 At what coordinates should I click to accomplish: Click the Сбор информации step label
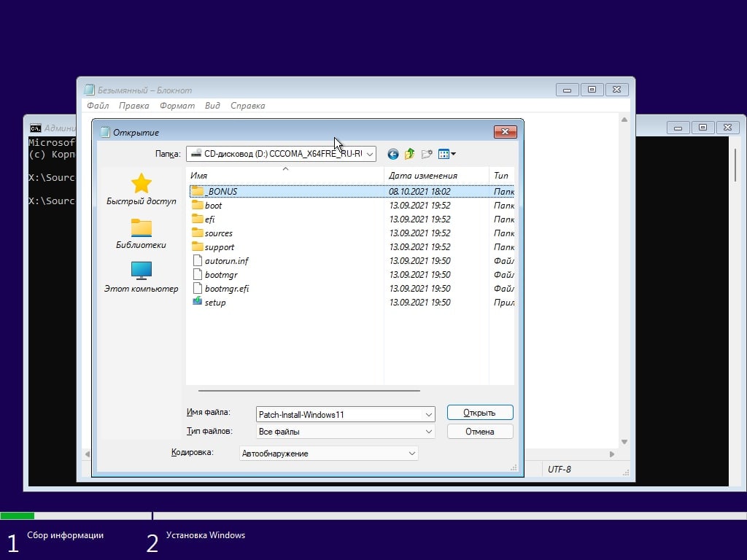(65, 535)
